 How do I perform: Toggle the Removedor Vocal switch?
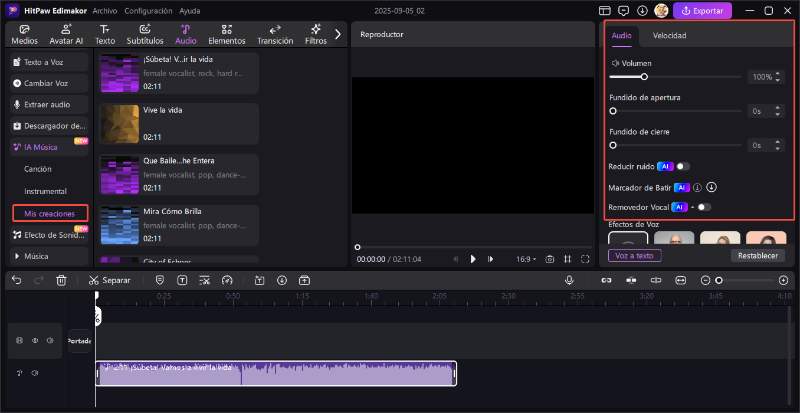[x=704, y=207]
